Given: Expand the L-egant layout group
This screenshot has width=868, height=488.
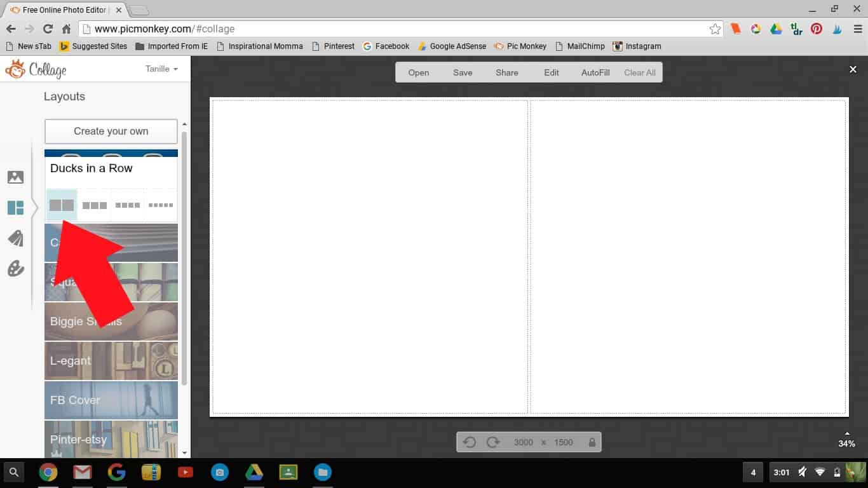Looking at the screenshot, I should tap(111, 360).
